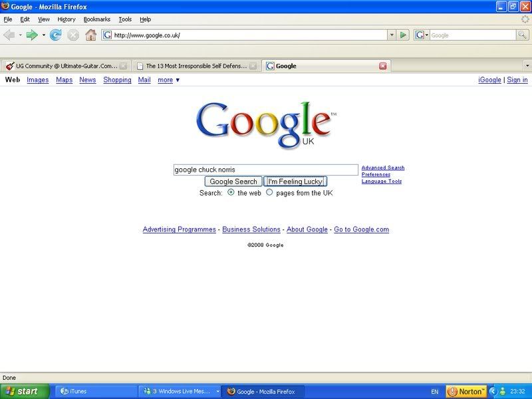The height and width of the screenshot is (399, 532).
Task: Open the Preferences link
Action: point(376,174)
